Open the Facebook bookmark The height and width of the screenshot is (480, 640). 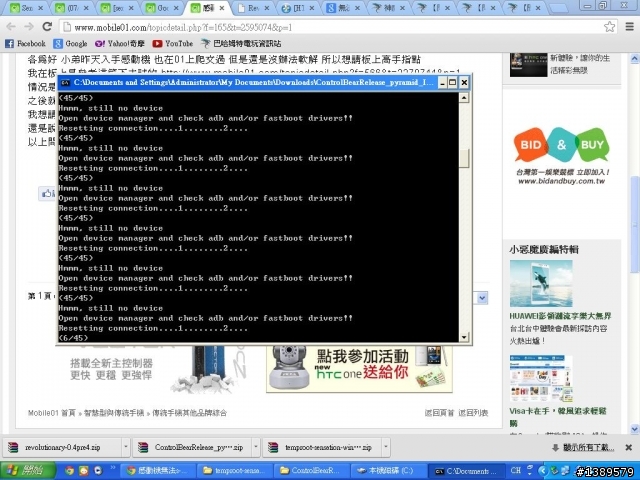[25, 43]
